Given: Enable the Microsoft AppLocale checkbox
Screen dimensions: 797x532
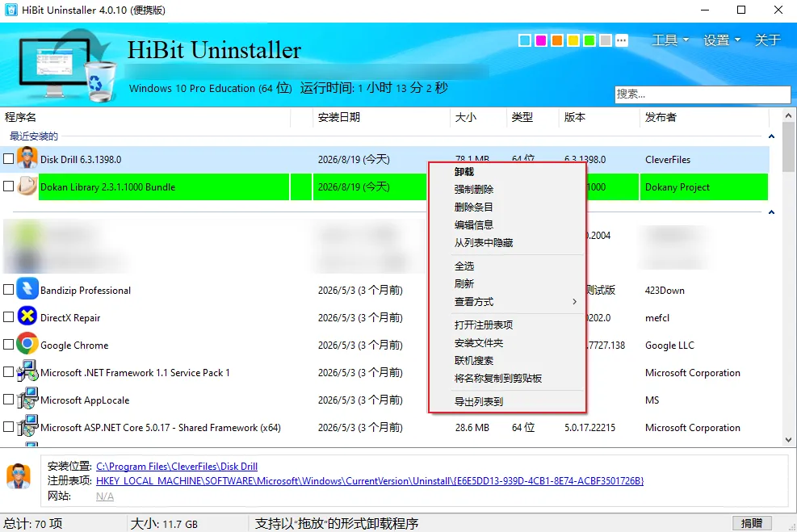Looking at the screenshot, I should point(8,400).
